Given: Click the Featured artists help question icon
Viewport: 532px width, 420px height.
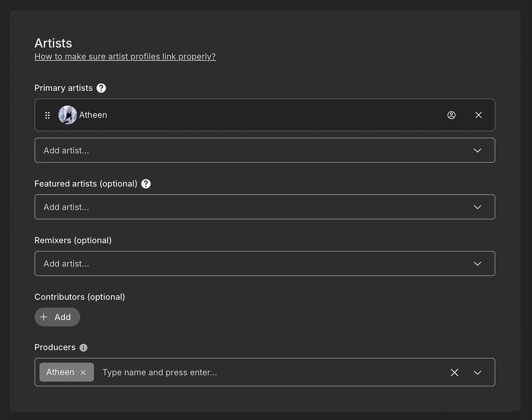Looking at the screenshot, I should tap(146, 184).
